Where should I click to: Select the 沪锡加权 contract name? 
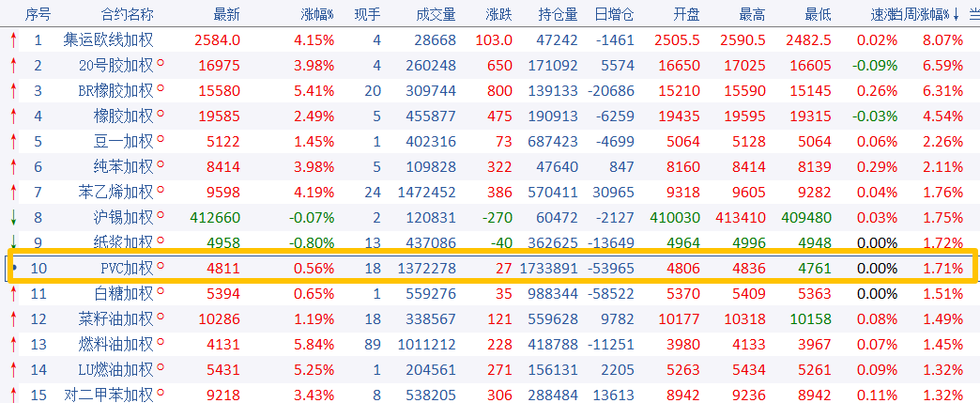click(124, 218)
